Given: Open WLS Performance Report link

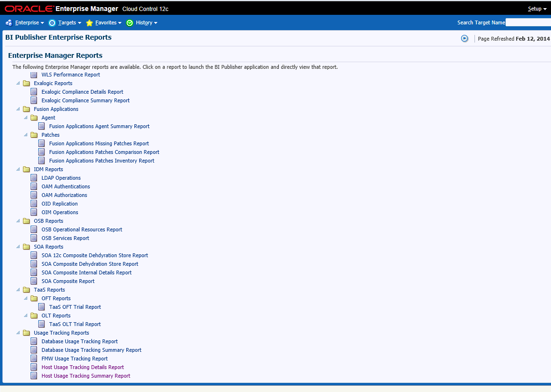Looking at the screenshot, I should tap(71, 75).
